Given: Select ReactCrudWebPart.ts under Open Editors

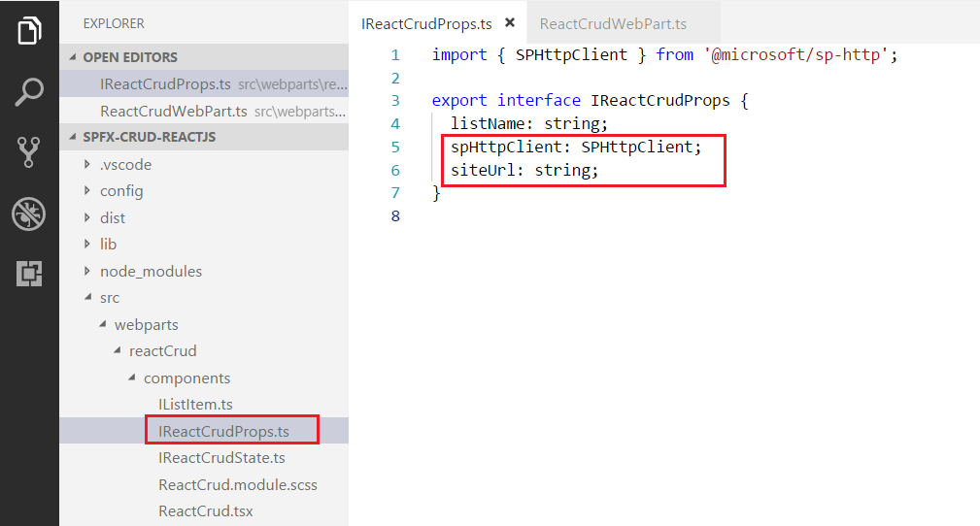Looking at the screenshot, I should [x=173, y=111].
